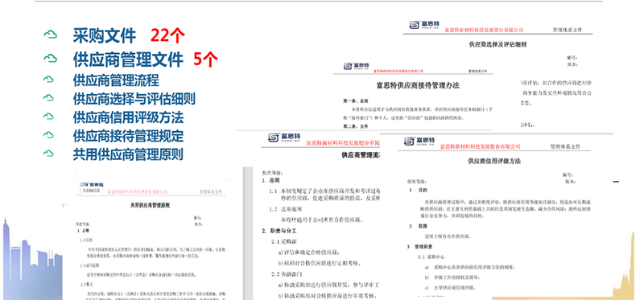Select the 供应商信用评级方法 list item
This screenshot has height=300, width=644.
click(x=128, y=117)
